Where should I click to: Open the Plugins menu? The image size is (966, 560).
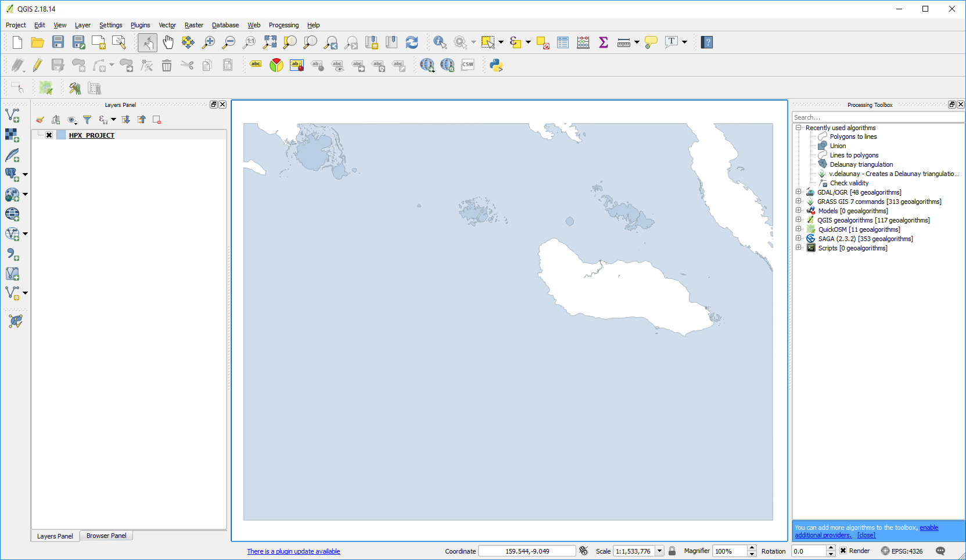140,25
